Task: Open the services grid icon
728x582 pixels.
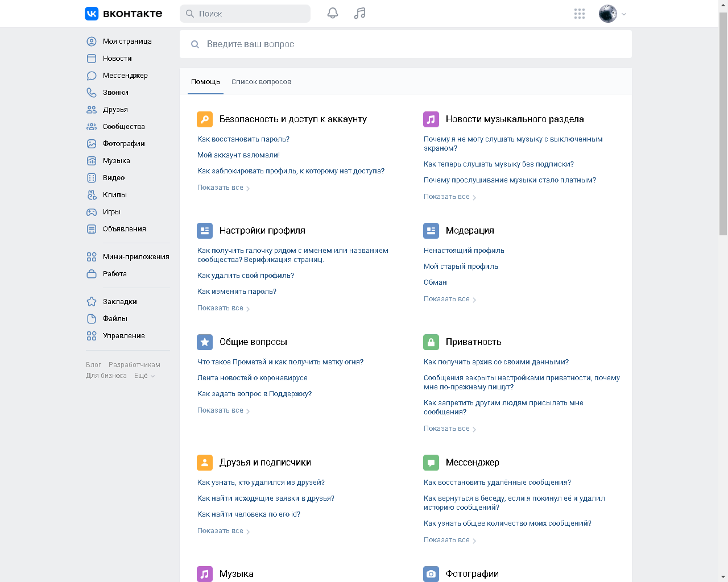Action: coord(579,14)
